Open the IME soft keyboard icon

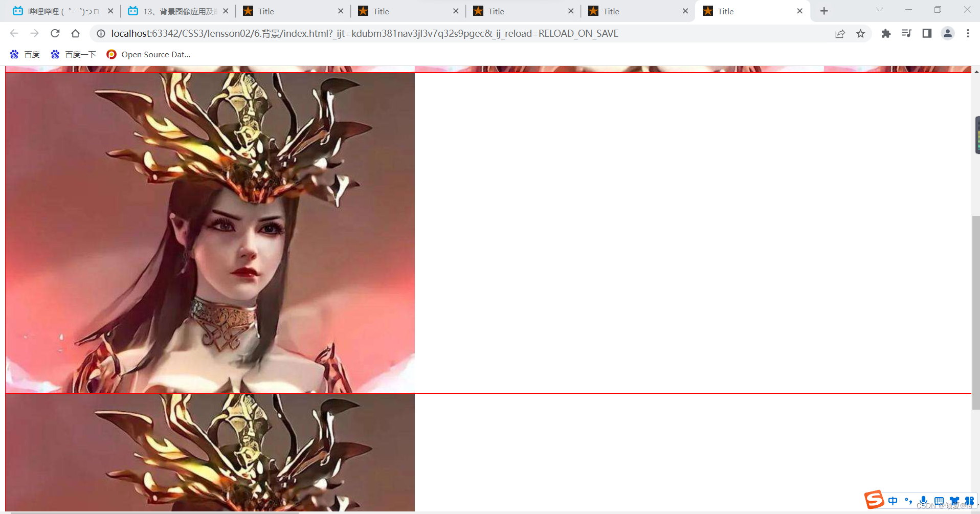pos(939,501)
